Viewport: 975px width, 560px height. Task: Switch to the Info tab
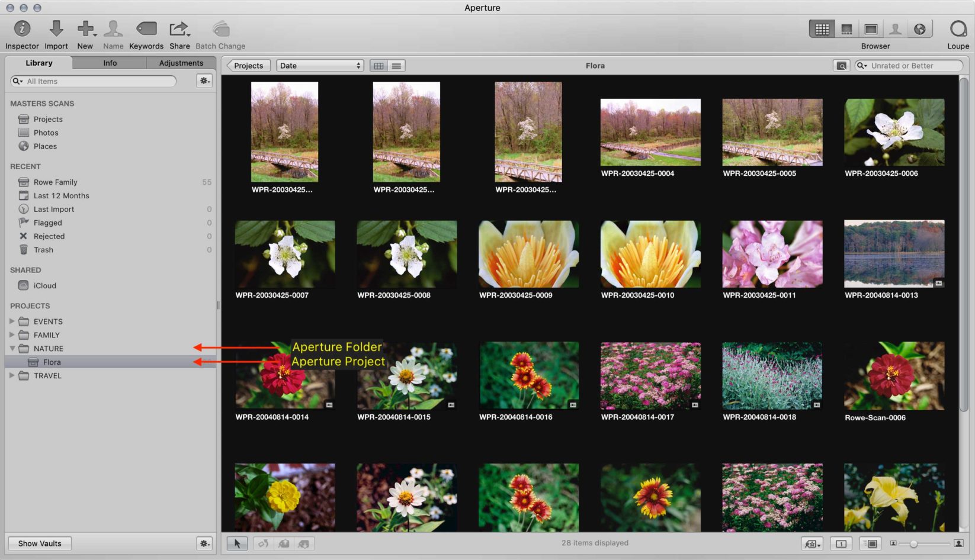click(110, 63)
